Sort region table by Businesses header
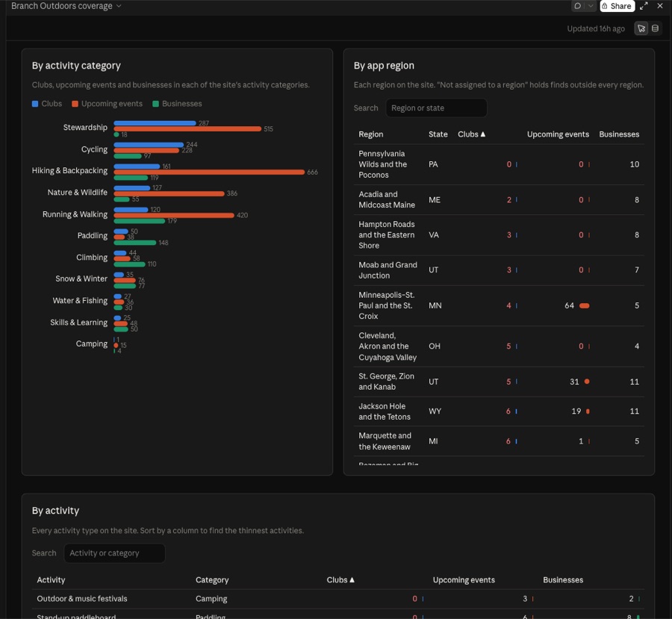 (x=619, y=134)
